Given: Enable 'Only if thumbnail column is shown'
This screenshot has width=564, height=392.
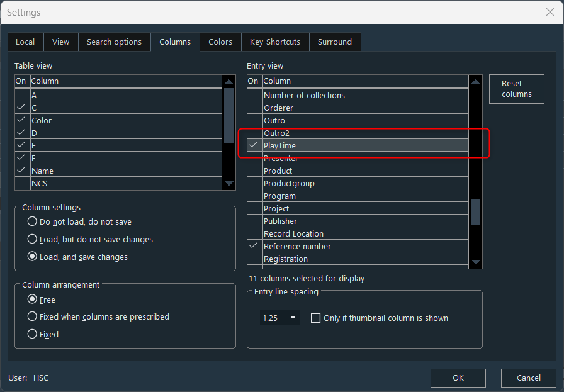Looking at the screenshot, I should click(316, 318).
